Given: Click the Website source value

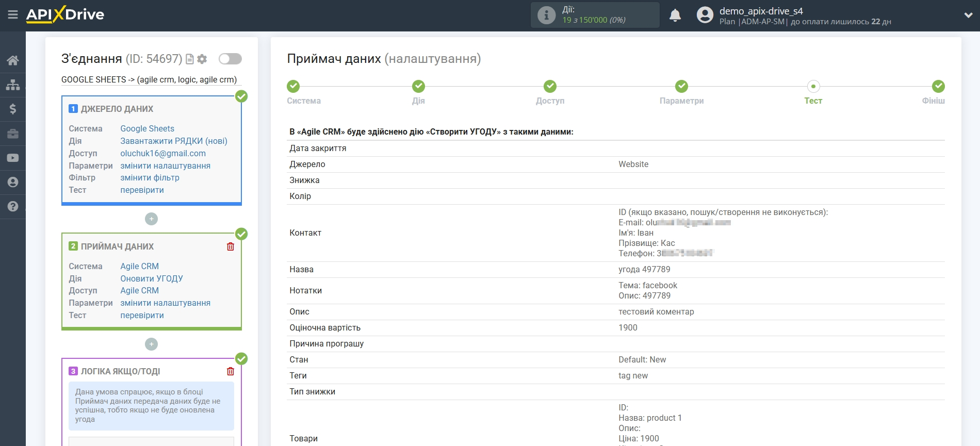Looking at the screenshot, I should click(633, 164).
